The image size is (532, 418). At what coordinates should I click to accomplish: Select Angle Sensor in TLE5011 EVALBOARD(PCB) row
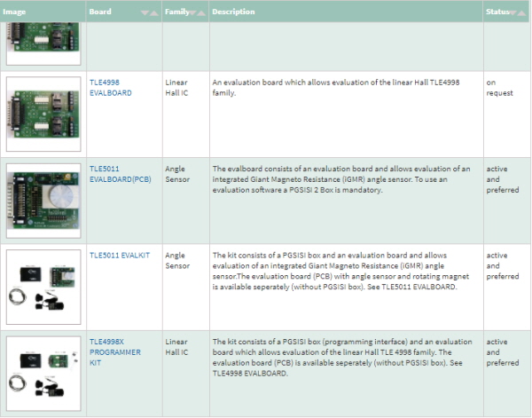click(x=177, y=174)
